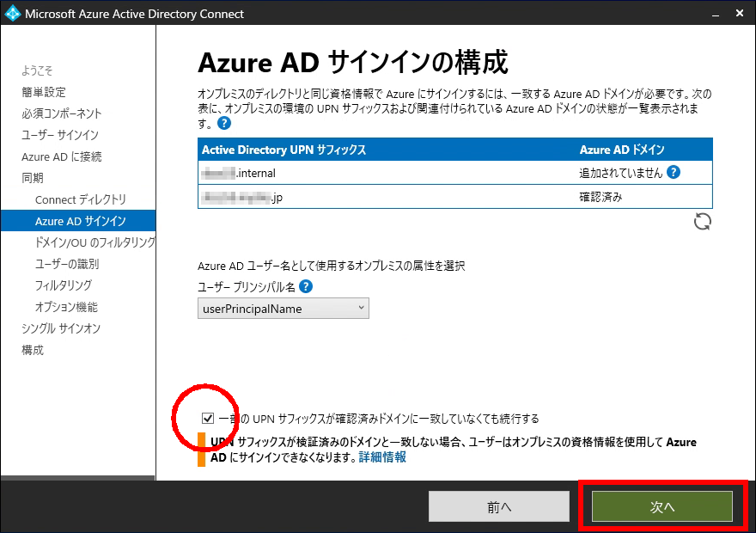Viewport: 756px width, 533px height.
Task: Click the 確認済み status cell
Action: coord(601,197)
